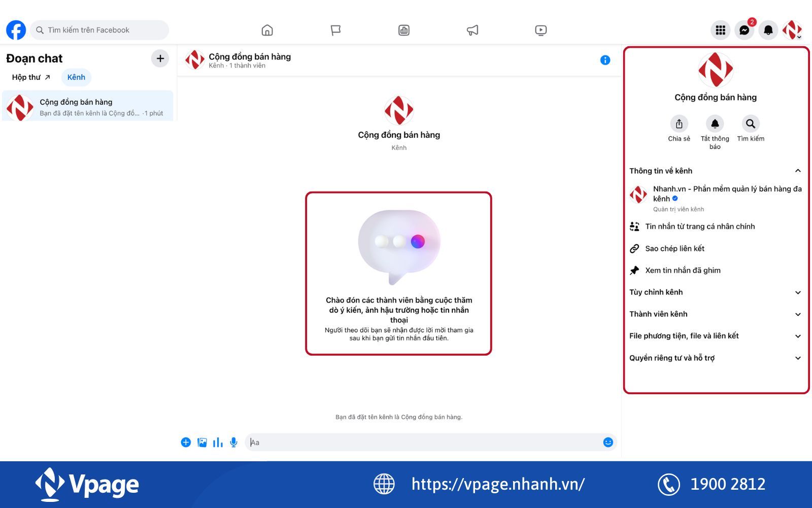Expand Tùy chỉnh kênh section
Image resolution: width=812 pixels, height=508 pixels.
[716, 292]
